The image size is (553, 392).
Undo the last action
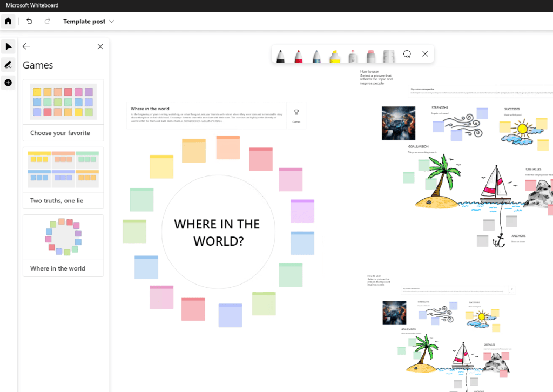(29, 22)
